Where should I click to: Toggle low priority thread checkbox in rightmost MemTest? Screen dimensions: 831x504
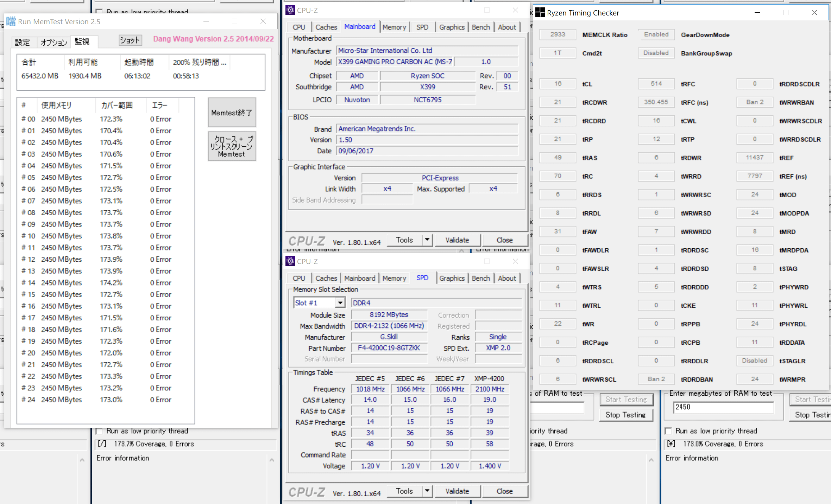pyautogui.click(x=668, y=431)
